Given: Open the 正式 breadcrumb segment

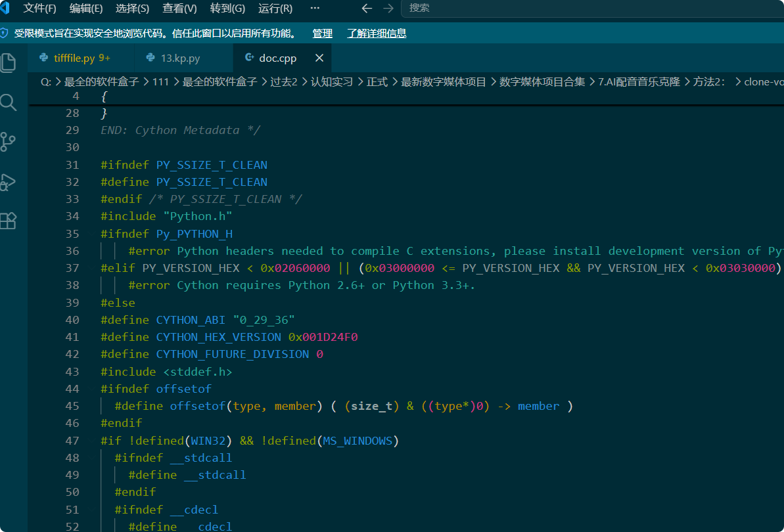Looking at the screenshot, I should click(377, 82).
